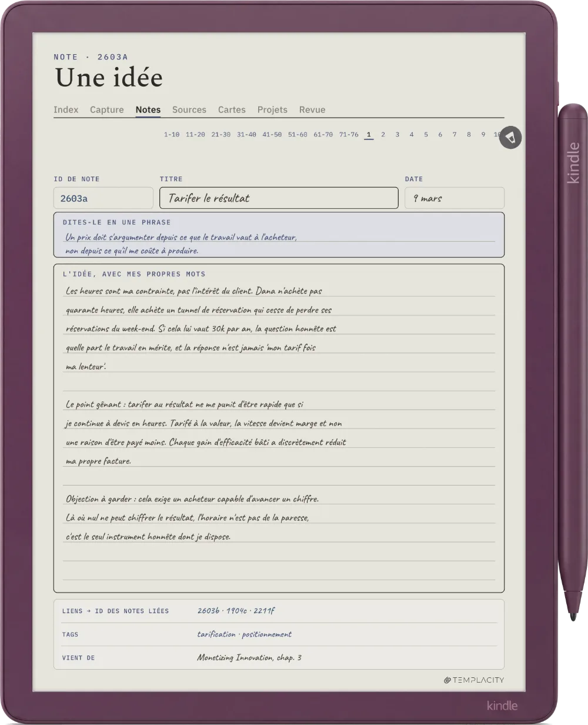Jump to notes range 21-30
The height and width of the screenshot is (725, 588).
[x=221, y=135]
